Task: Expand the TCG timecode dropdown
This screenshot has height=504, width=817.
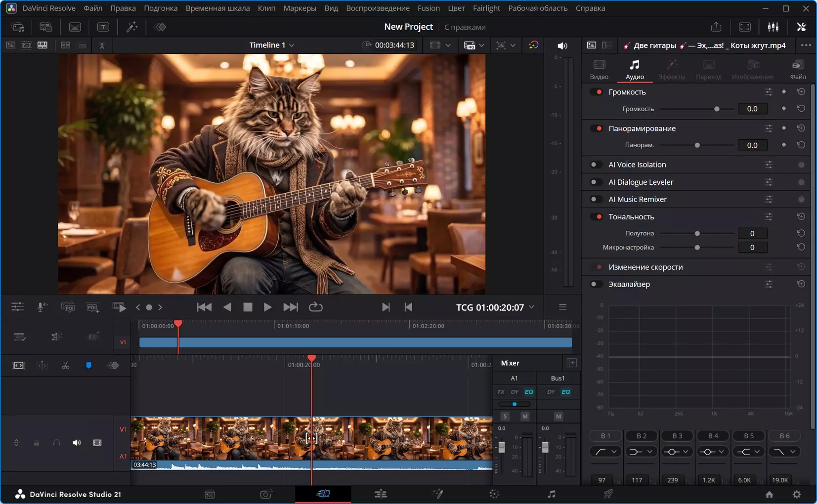Action: point(532,307)
